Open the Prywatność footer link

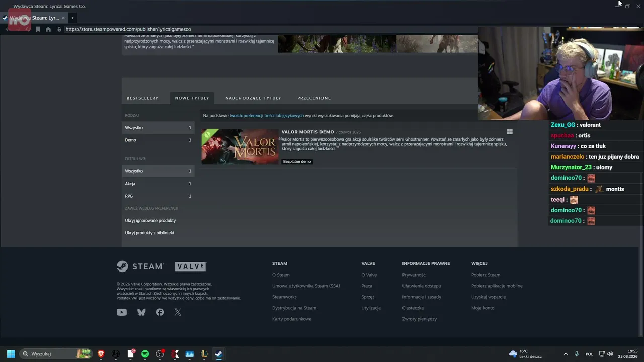pos(414,275)
